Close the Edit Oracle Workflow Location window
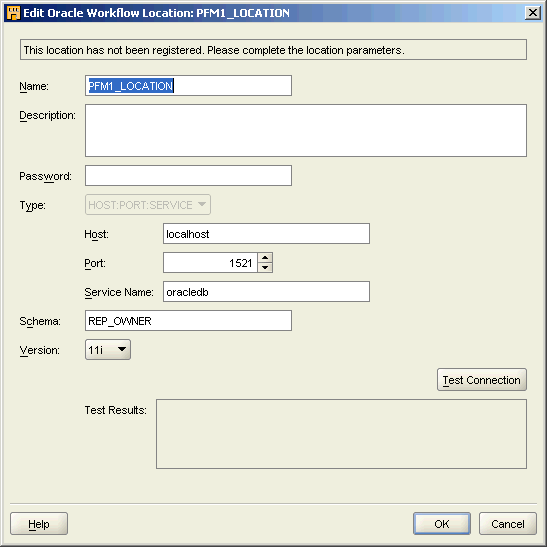This screenshot has height=547, width=547. 533,13
